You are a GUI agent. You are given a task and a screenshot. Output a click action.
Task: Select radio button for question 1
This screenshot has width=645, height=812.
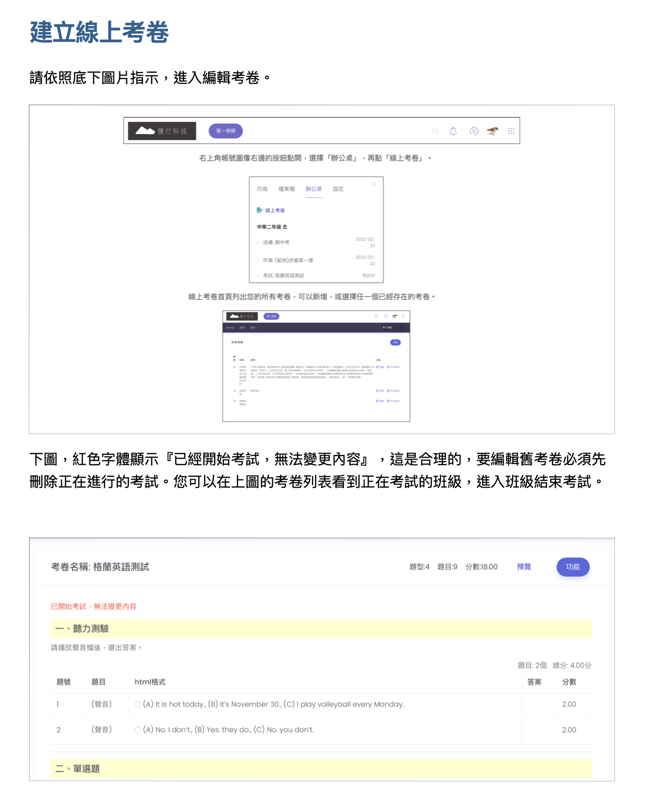pyautogui.click(x=138, y=704)
